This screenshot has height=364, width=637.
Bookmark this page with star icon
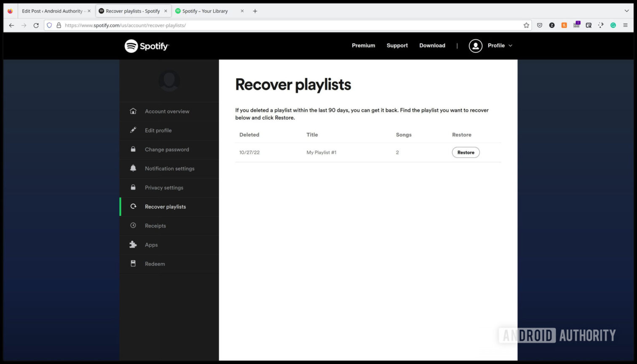(x=526, y=25)
